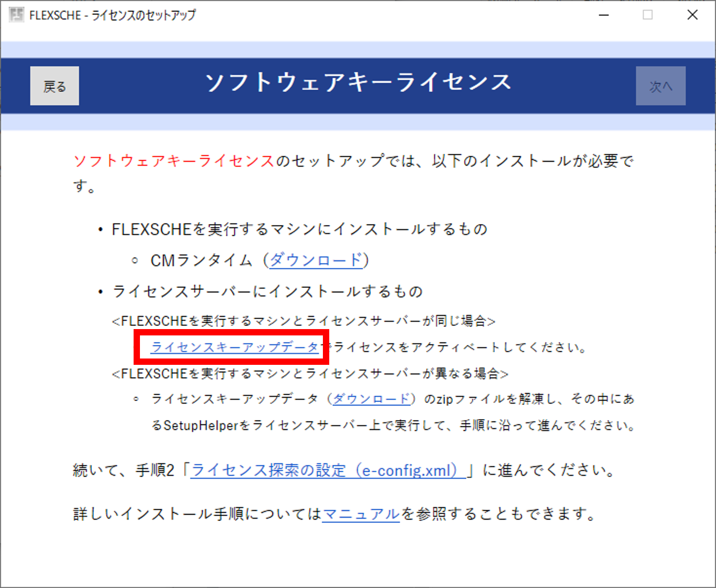Click the CMランタイム label text
This screenshot has height=588, width=716.
tap(201, 260)
